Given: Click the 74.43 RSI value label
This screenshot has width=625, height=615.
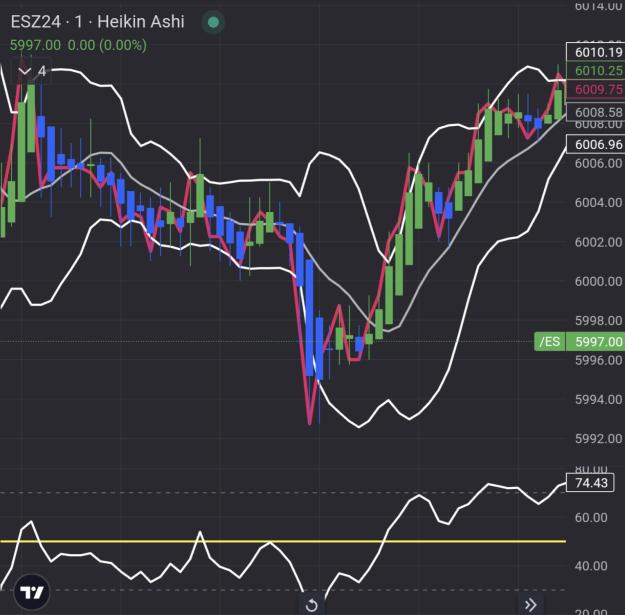Looking at the screenshot, I should click(590, 483).
